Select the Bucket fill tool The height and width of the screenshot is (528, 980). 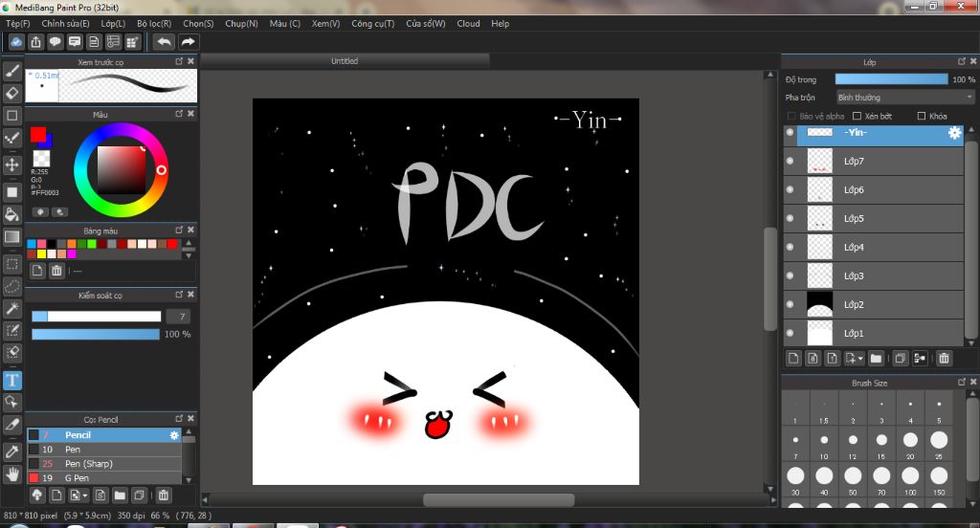tap(11, 214)
